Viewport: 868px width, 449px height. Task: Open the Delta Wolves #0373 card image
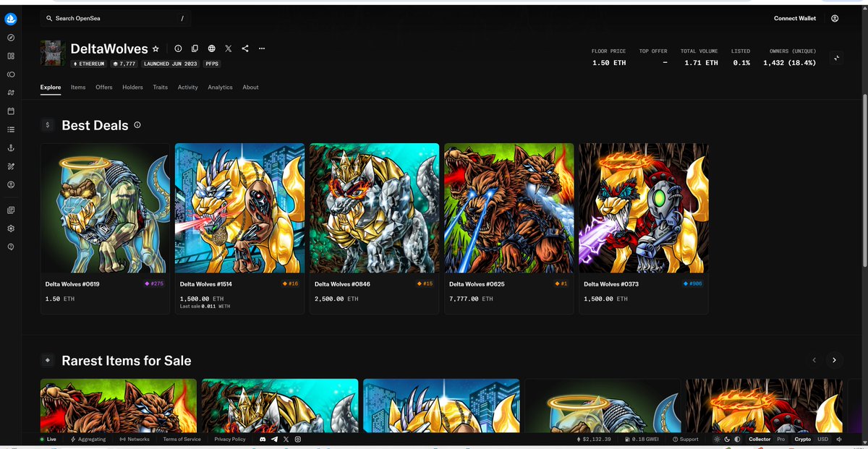[x=643, y=208]
